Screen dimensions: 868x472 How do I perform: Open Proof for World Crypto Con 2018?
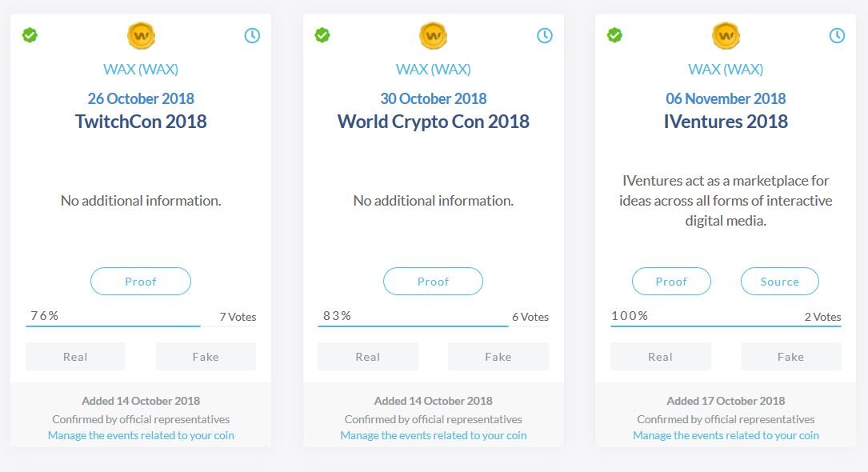[433, 281]
